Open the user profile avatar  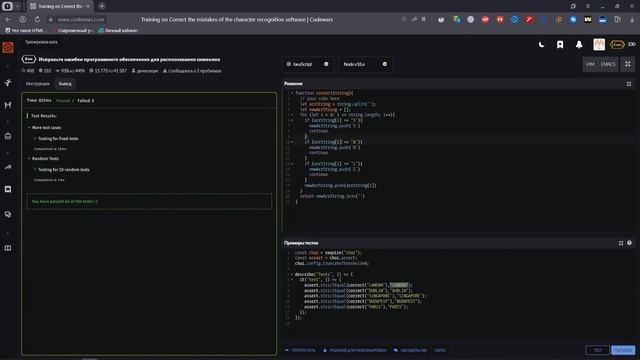click(599, 44)
